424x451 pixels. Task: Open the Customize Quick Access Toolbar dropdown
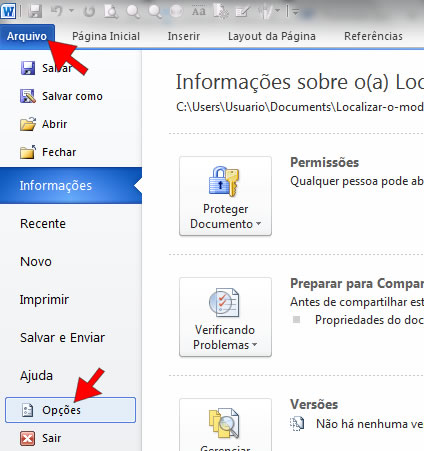pyautogui.click(x=295, y=12)
